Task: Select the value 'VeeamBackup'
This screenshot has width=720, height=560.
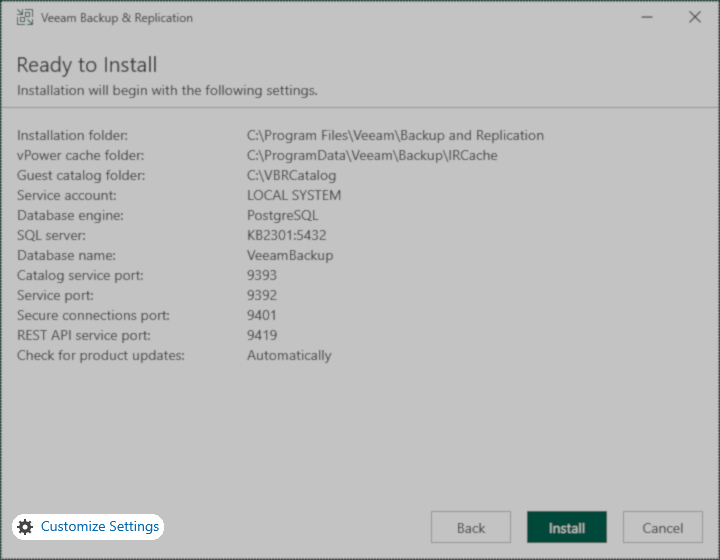Action: (x=290, y=255)
